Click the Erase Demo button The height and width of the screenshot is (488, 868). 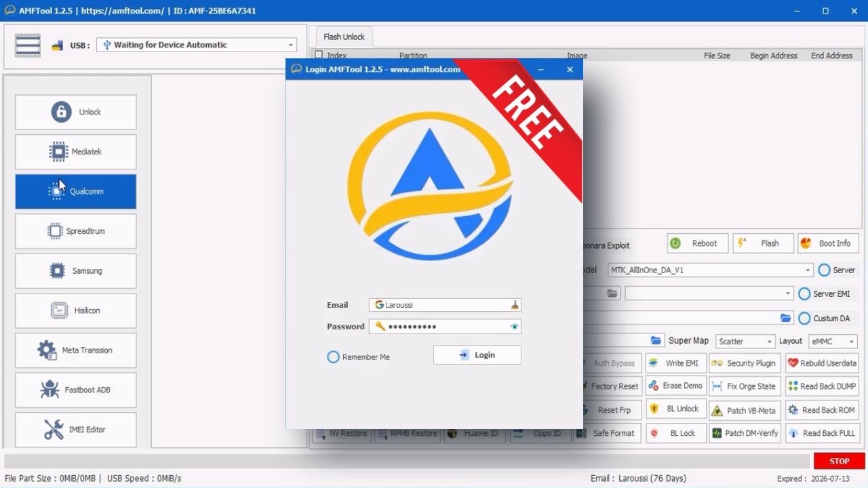(x=676, y=386)
